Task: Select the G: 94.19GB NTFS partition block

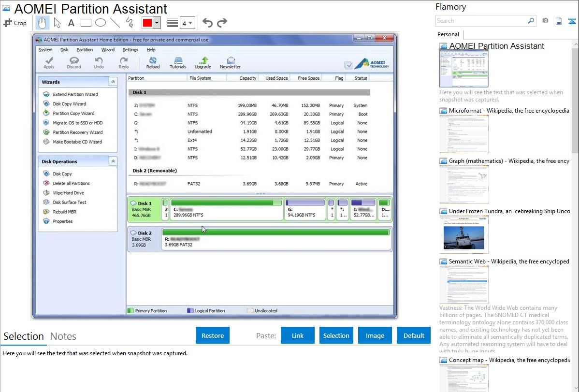Action: tap(305, 209)
